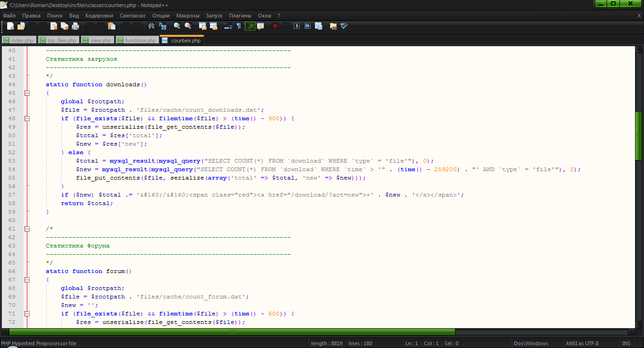Collapse the forum function fold at line 67

27,280
